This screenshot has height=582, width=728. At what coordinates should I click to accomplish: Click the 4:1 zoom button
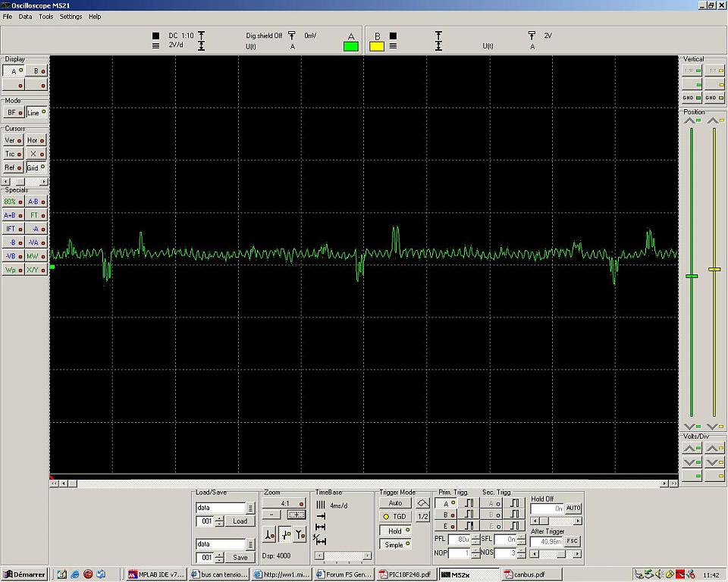click(284, 503)
